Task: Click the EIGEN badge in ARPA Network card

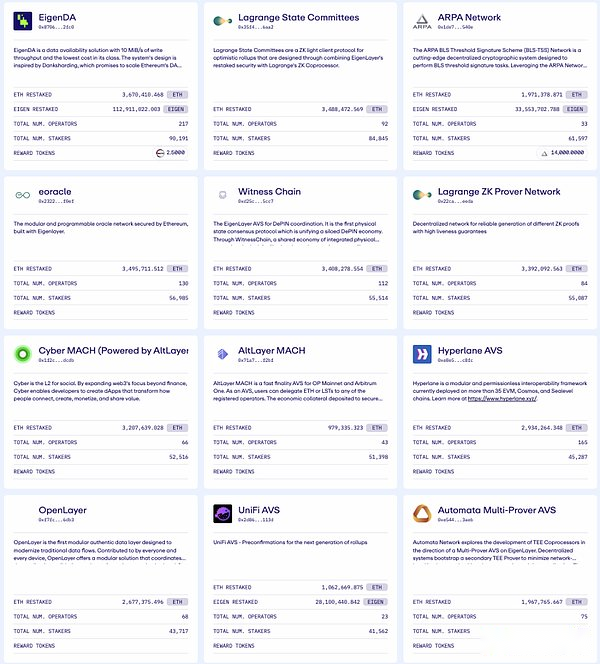Action: point(574,110)
